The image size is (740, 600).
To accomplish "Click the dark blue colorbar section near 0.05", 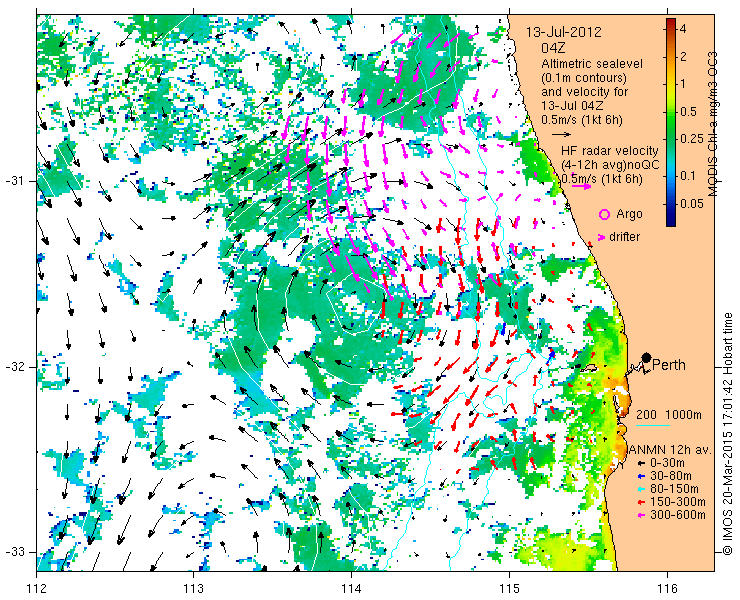I will click(x=671, y=204).
